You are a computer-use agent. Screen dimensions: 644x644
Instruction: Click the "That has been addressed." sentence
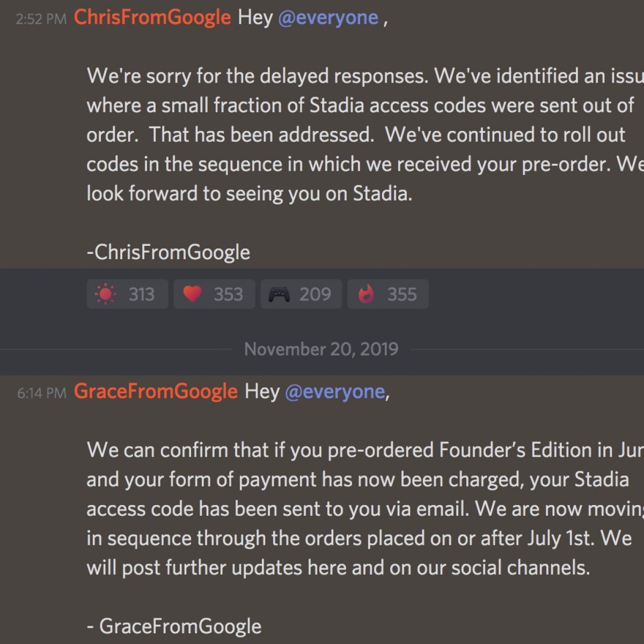(261, 135)
